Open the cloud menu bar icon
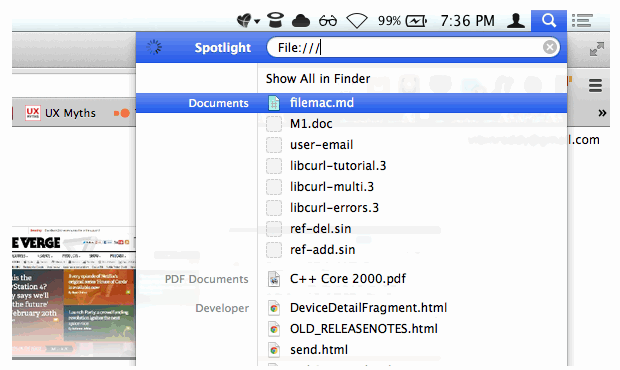 coord(301,21)
